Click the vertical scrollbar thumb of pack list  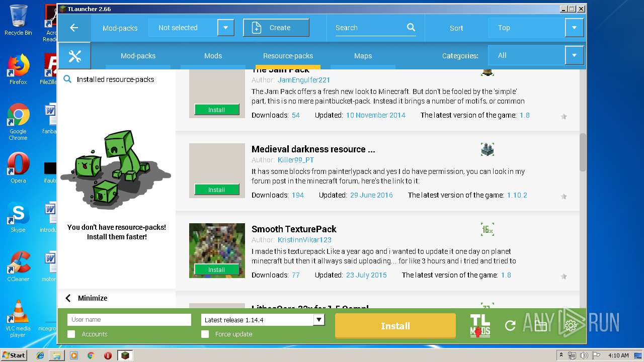click(x=583, y=152)
